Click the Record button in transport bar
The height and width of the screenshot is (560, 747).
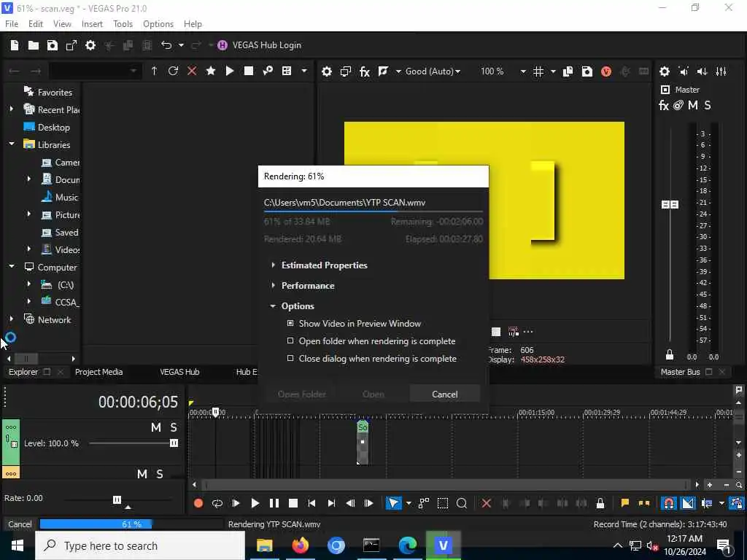pyautogui.click(x=198, y=503)
